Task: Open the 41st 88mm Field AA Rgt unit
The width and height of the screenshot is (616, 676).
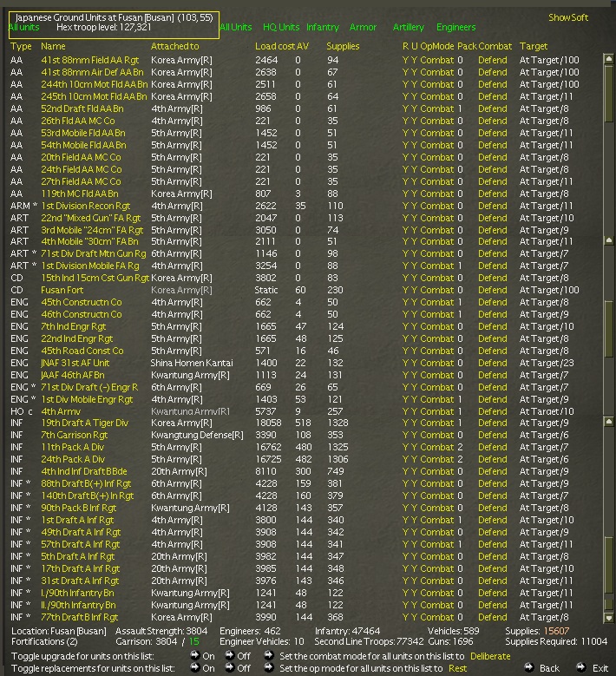Action: (x=89, y=60)
